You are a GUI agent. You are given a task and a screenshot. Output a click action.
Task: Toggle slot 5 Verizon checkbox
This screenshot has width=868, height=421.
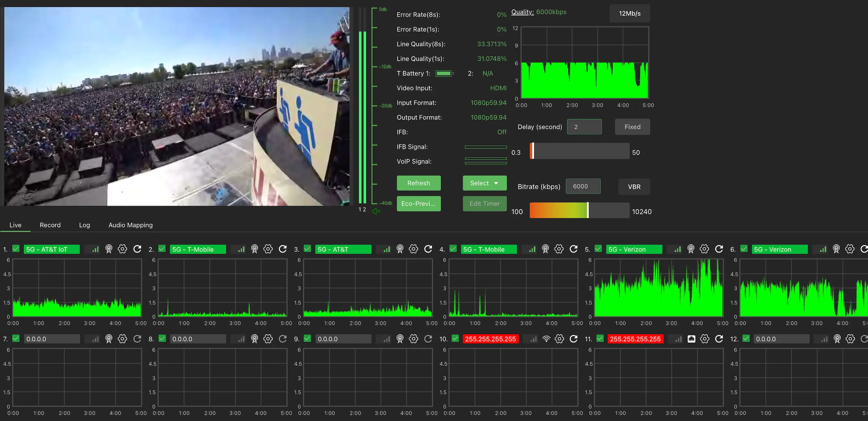[598, 249]
